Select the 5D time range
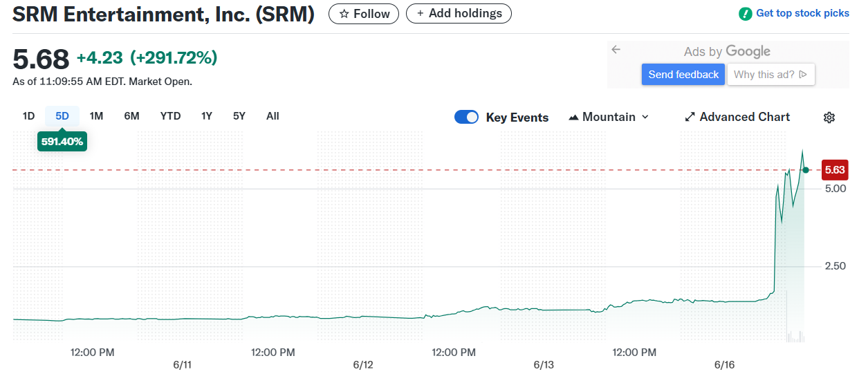 (62, 116)
